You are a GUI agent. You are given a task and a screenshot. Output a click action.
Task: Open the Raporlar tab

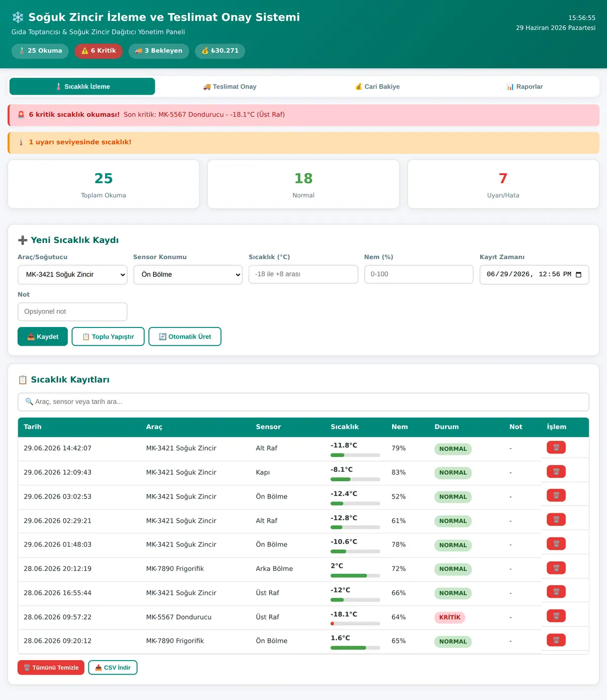525,87
